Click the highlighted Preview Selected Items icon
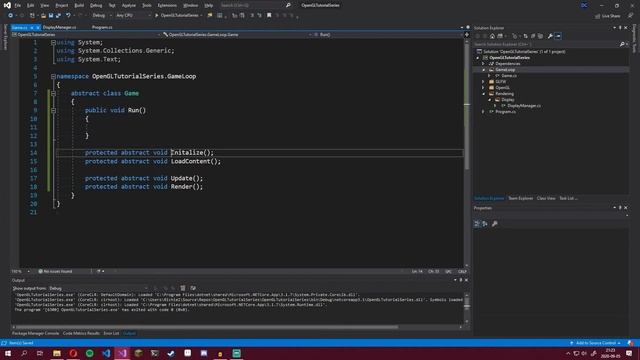Viewport: 640px width, 360px height. pos(558,36)
